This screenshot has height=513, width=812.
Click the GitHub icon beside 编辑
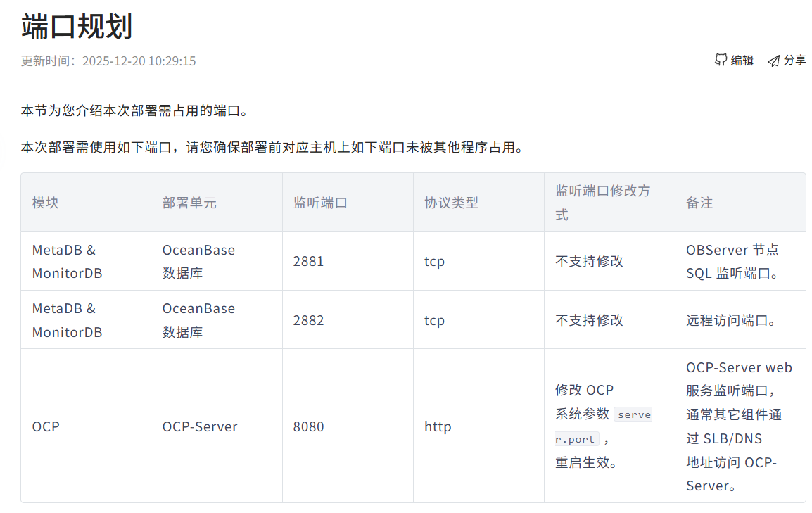[x=721, y=61]
